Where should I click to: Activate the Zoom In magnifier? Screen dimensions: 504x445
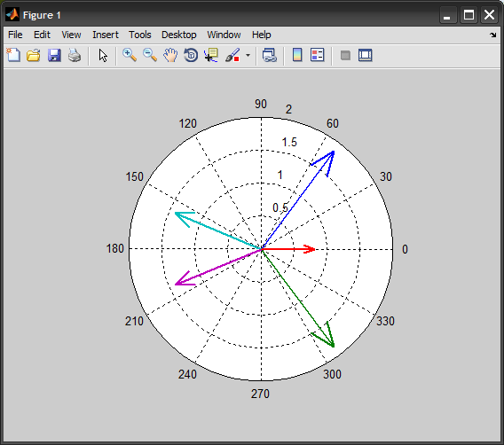pos(130,55)
